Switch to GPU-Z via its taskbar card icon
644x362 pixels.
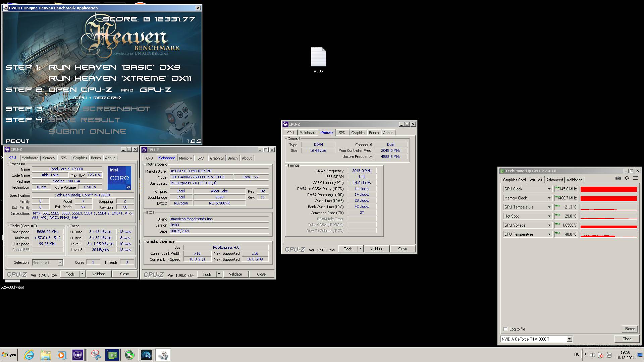click(x=112, y=355)
